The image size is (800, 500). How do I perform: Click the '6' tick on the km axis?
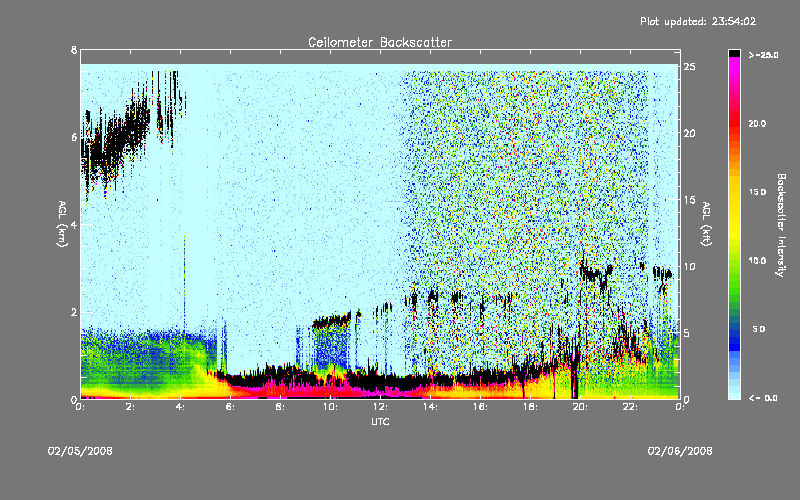click(74, 138)
